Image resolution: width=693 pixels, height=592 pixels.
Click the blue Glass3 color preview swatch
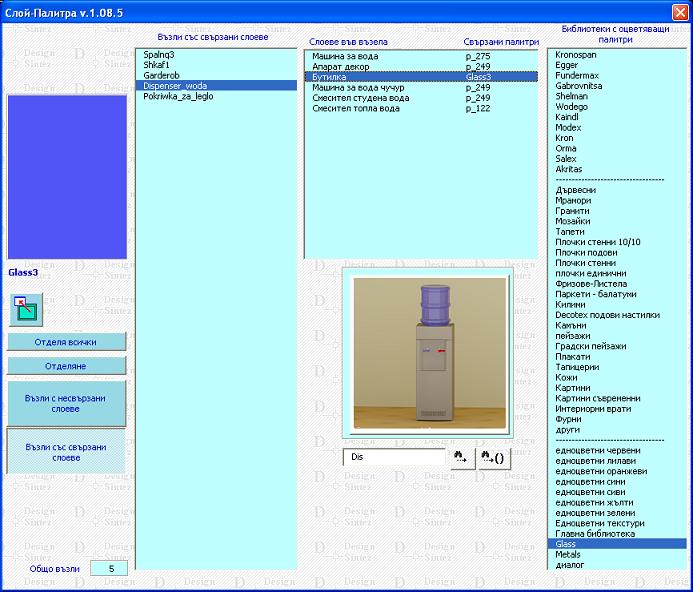(67, 178)
